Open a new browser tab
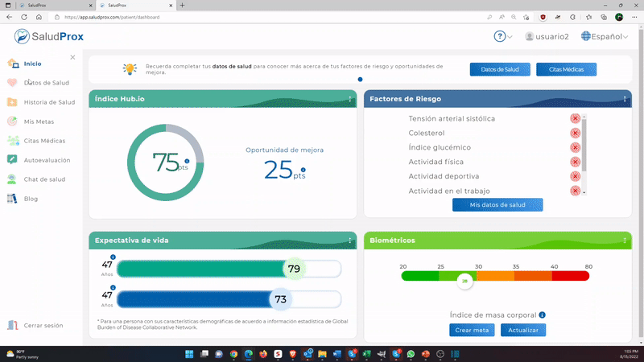Viewport: 644px width, 362px height. tap(183, 6)
